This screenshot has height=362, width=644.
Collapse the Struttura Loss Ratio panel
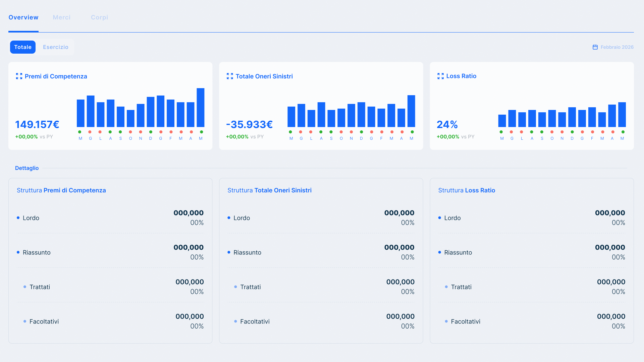tap(466, 190)
